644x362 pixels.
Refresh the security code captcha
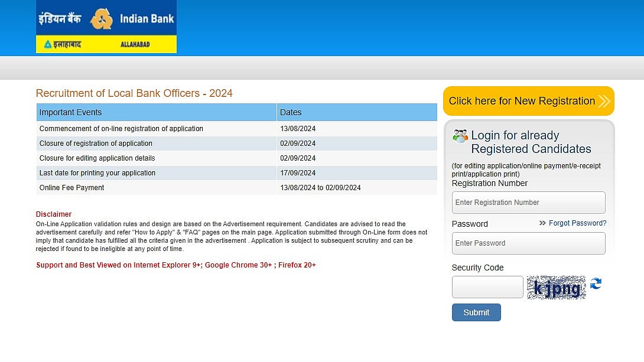pyautogui.click(x=596, y=284)
